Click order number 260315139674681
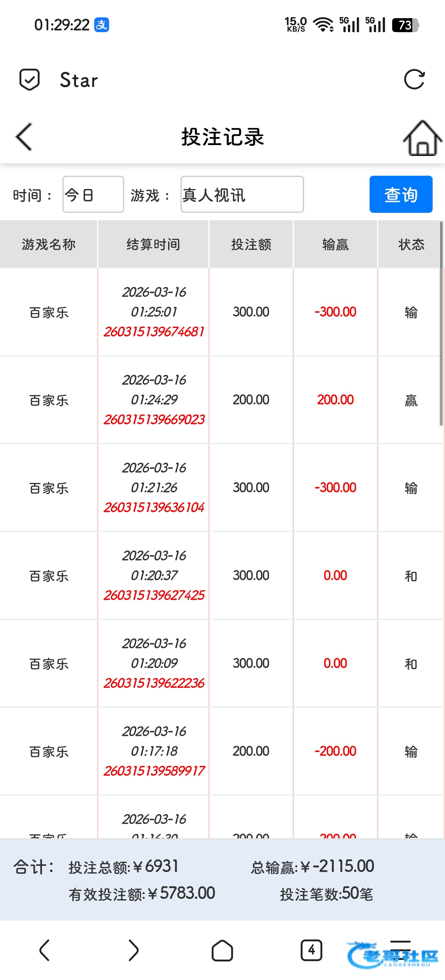Screen dimensions: 445x980 point(154,332)
